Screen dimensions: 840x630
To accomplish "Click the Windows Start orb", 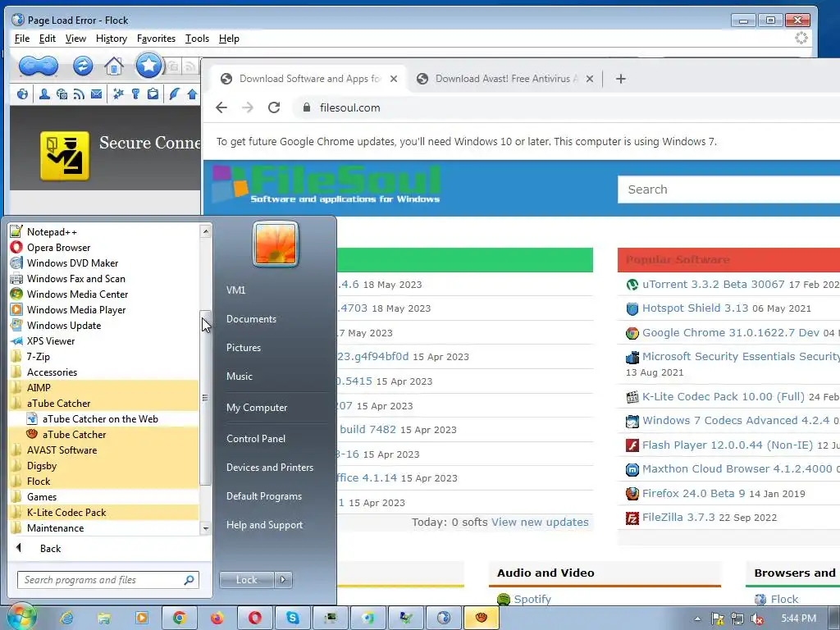I will click(21, 618).
